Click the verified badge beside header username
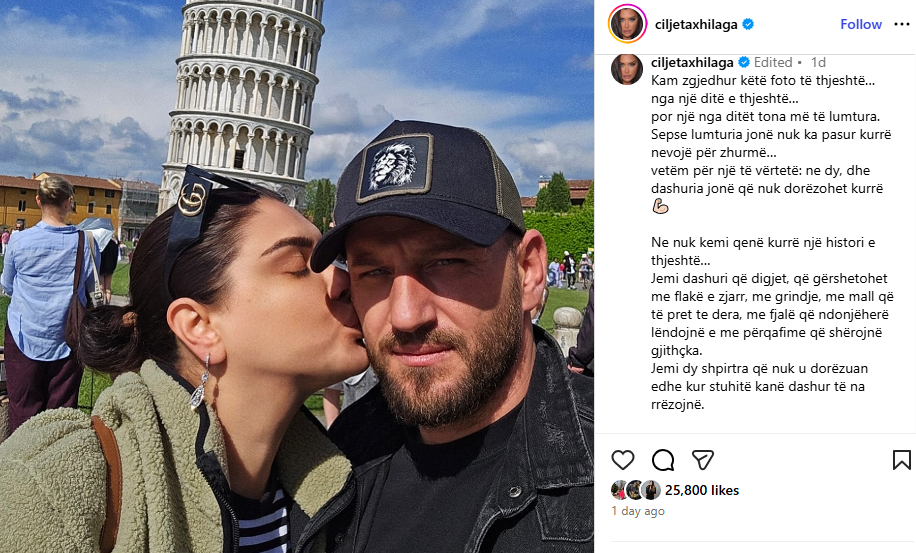This screenshot has width=916, height=553. pyautogui.click(x=748, y=24)
